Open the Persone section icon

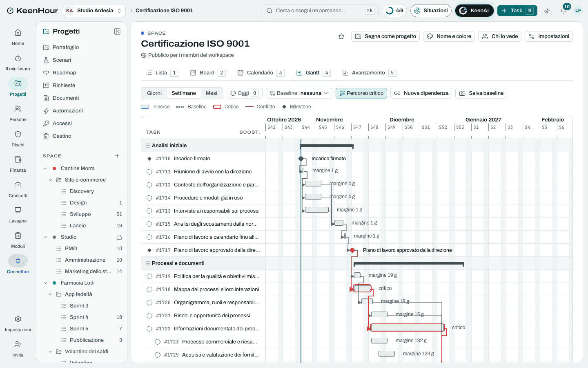click(x=18, y=109)
